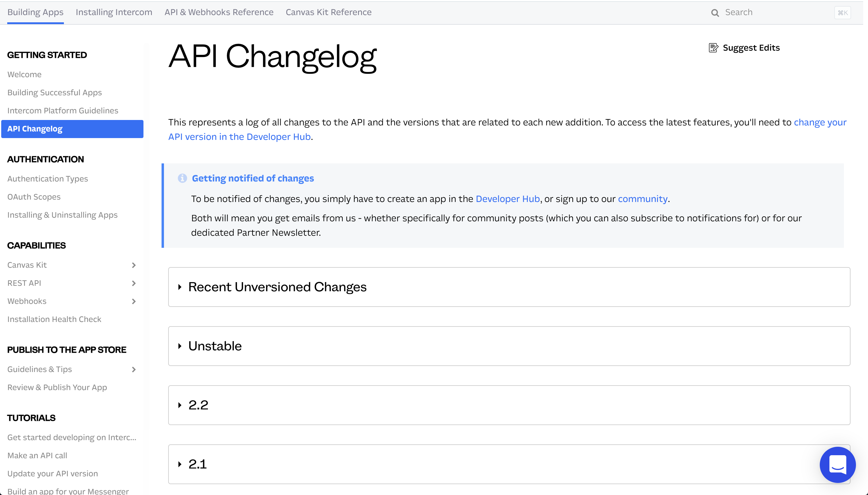Expand Guidelines & Tips sidebar chevron
This screenshot has height=495, width=868.
click(x=134, y=370)
